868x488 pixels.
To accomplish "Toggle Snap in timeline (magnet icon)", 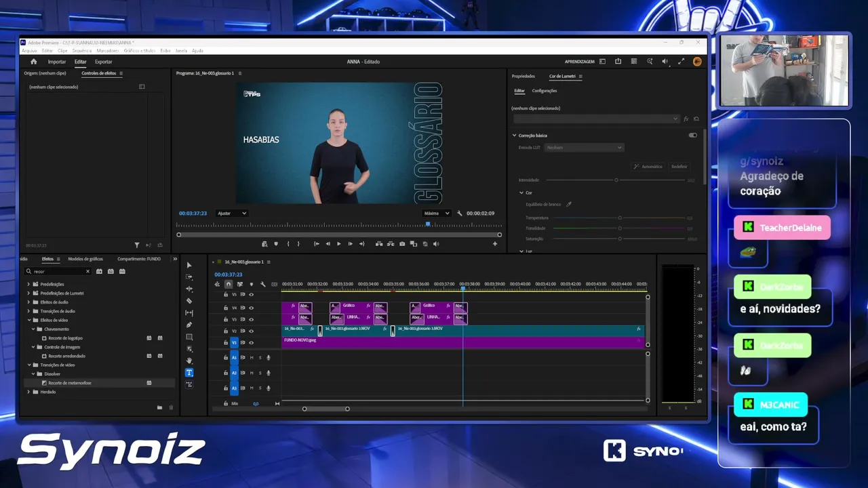I will click(229, 284).
